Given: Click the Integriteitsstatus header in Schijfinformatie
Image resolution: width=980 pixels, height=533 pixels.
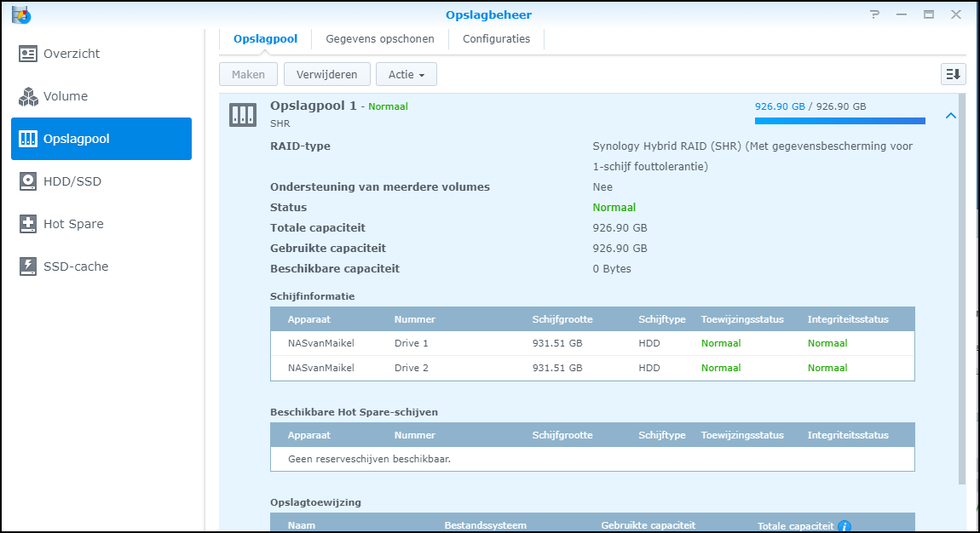Looking at the screenshot, I should point(848,319).
